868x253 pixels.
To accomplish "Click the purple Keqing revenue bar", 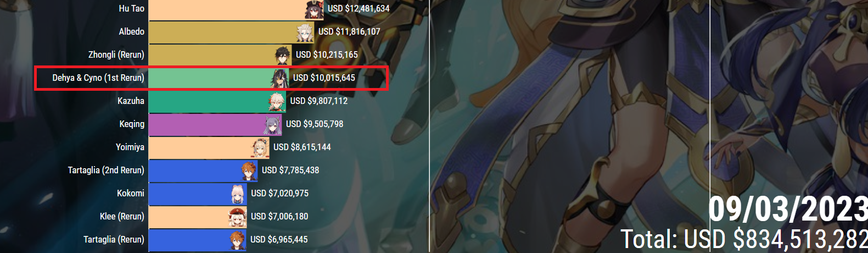I will (215, 125).
